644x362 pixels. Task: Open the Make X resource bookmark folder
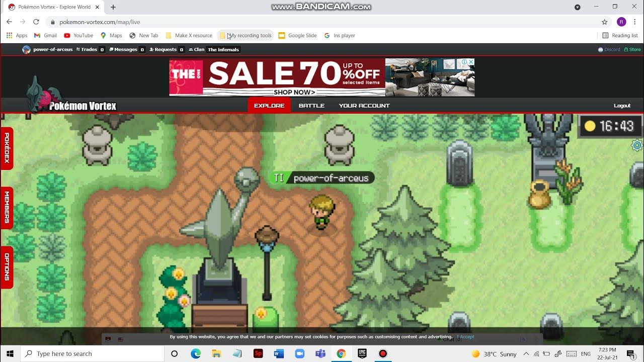(189, 36)
